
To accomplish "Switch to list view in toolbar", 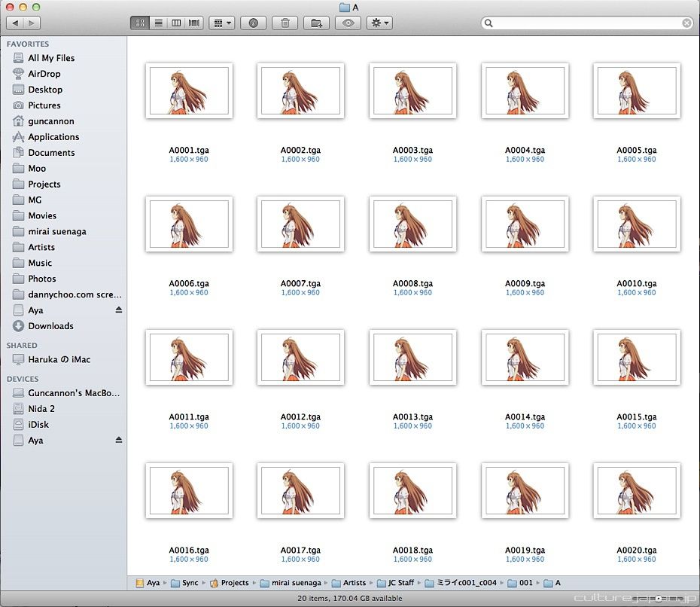I will pos(158,23).
